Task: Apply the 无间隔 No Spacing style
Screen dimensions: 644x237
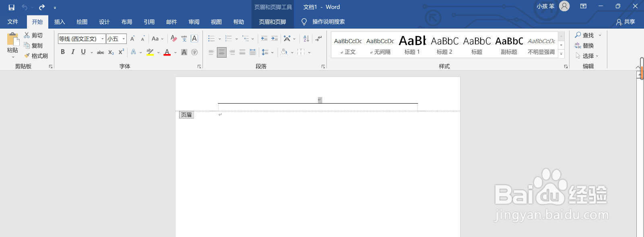Action: pyautogui.click(x=380, y=45)
